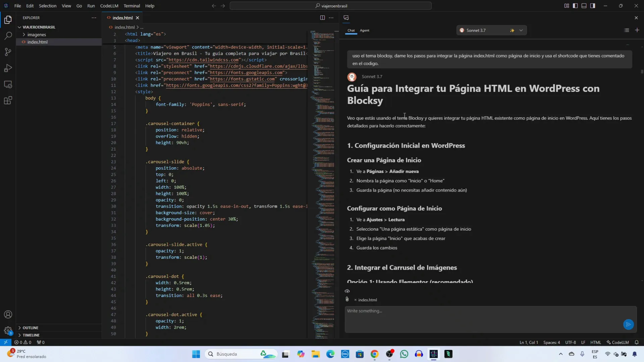Toggle the primary side bar layout button
Image resolution: width=644 pixels, height=362 pixels.
[x=575, y=6]
